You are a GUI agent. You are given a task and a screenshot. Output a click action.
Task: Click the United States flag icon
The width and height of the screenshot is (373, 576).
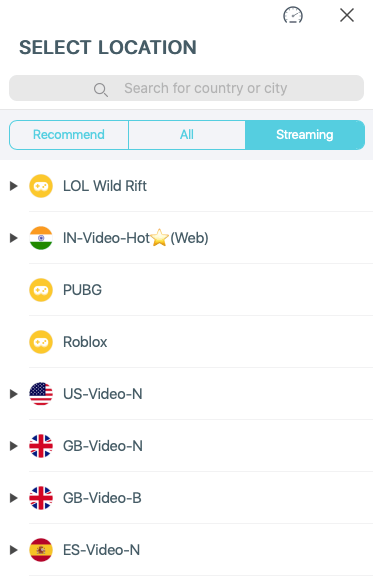click(41, 394)
